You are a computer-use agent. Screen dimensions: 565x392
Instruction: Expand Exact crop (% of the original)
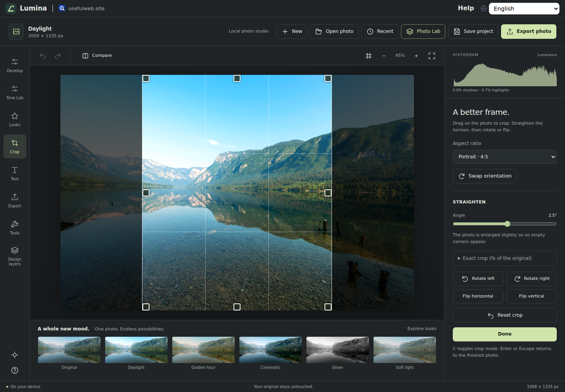(505, 258)
